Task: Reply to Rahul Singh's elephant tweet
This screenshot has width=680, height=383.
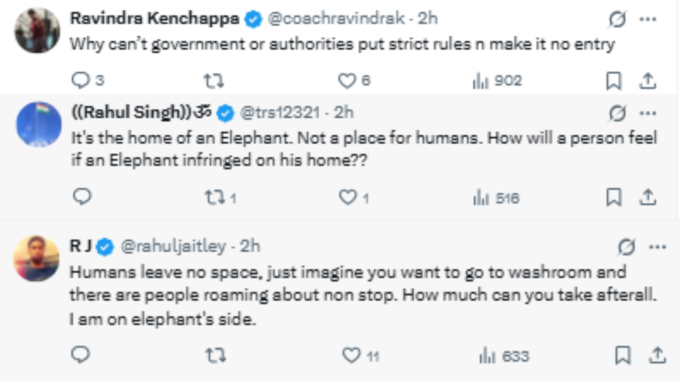Action: [x=82, y=197]
